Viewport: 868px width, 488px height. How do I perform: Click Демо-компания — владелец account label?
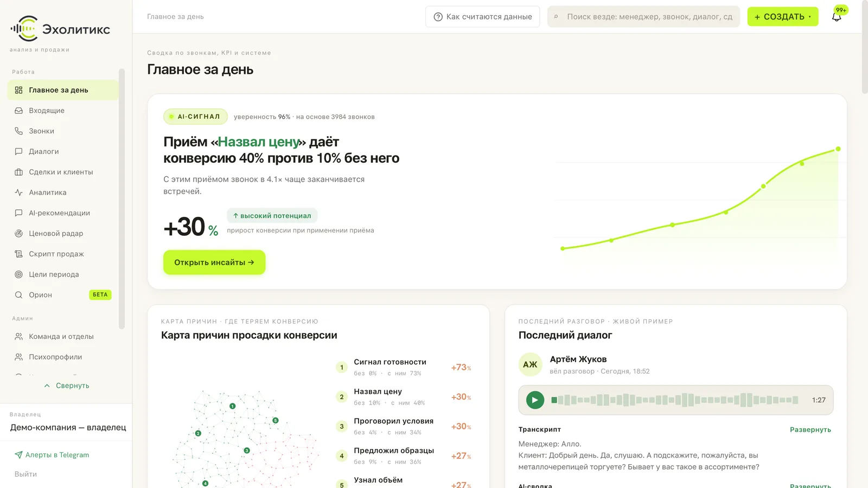tap(68, 427)
